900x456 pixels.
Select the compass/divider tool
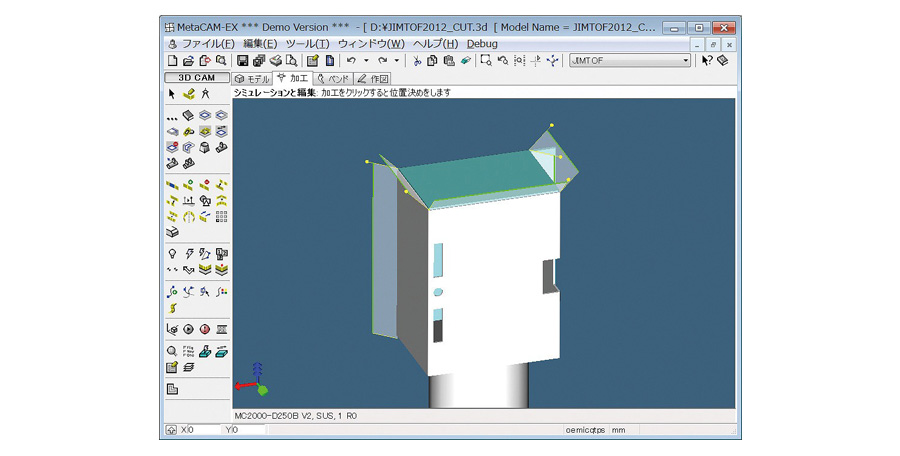205,94
